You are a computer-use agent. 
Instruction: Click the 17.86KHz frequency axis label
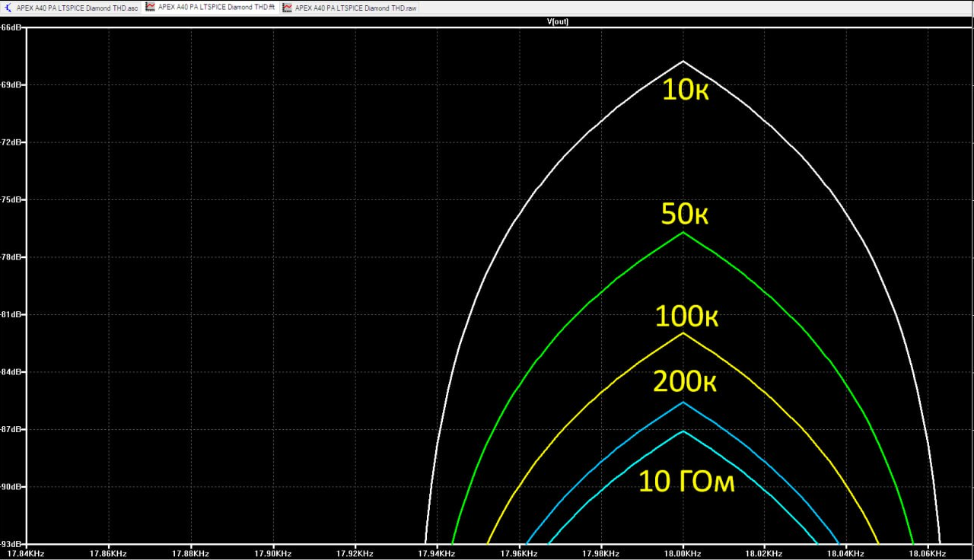point(108,553)
